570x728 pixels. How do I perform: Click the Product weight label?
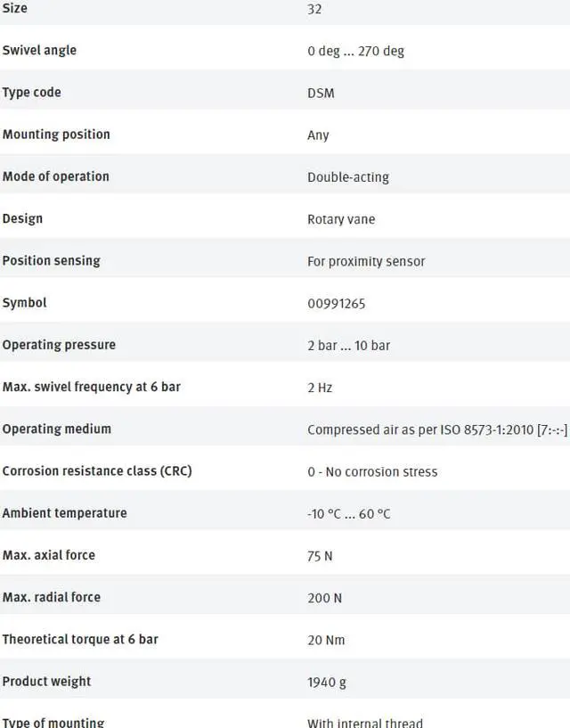(x=46, y=682)
